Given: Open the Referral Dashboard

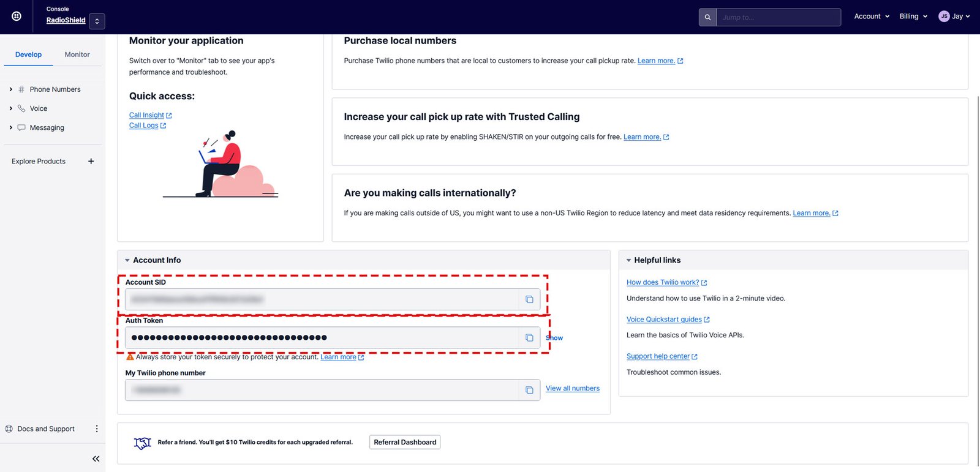Looking at the screenshot, I should [x=405, y=442].
